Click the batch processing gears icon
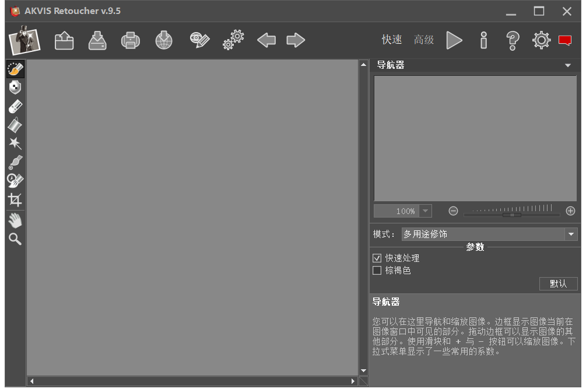 coord(233,40)
